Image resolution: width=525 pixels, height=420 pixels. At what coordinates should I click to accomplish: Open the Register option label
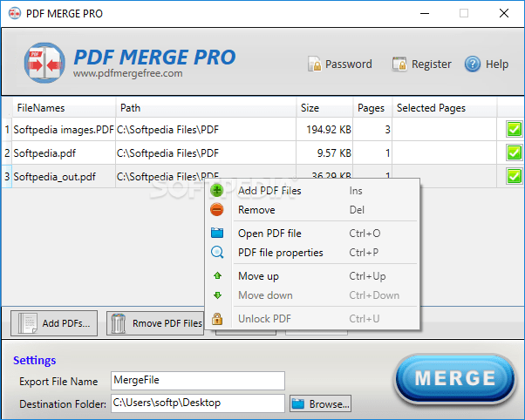pos(431,64)
